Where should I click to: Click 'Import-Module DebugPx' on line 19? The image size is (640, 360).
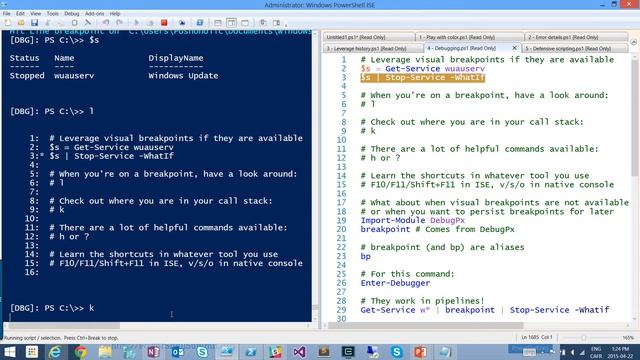413,220
